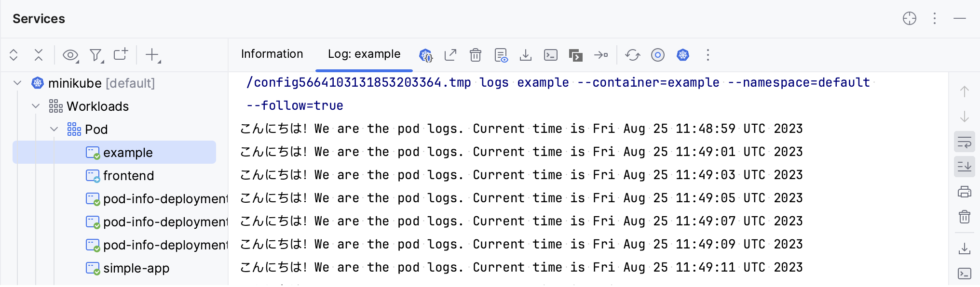Image resolution: width=980 pixels, height=287 pixels.
Task: Click the Down arrow icon in log gutter
Action: click(965, 117)
